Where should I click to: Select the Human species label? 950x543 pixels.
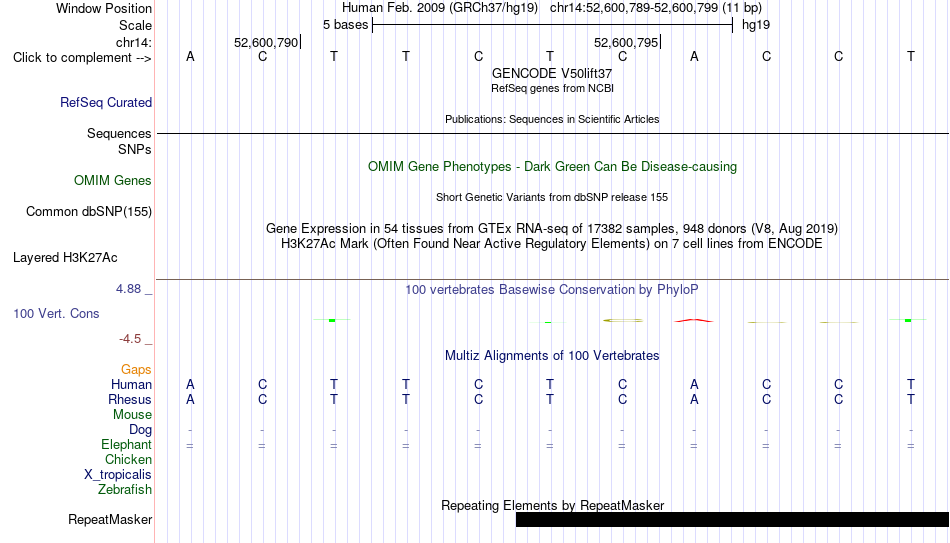[x=131, y=384]
